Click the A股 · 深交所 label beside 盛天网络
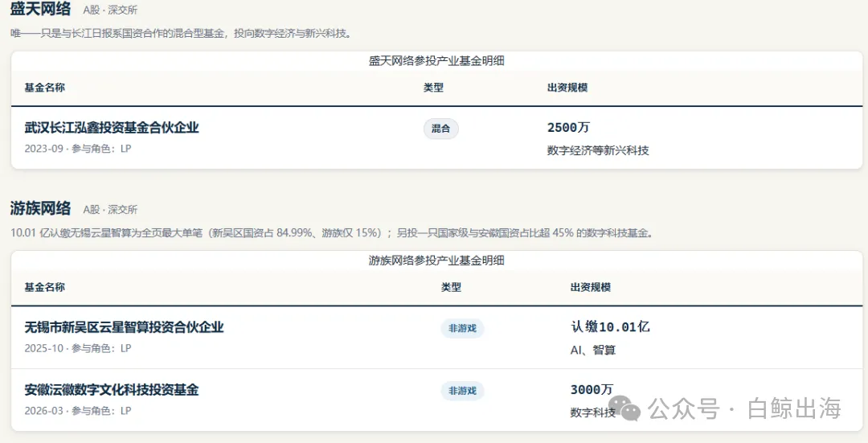The height and width of the screenshot is (443, 868). coord(110,10)
